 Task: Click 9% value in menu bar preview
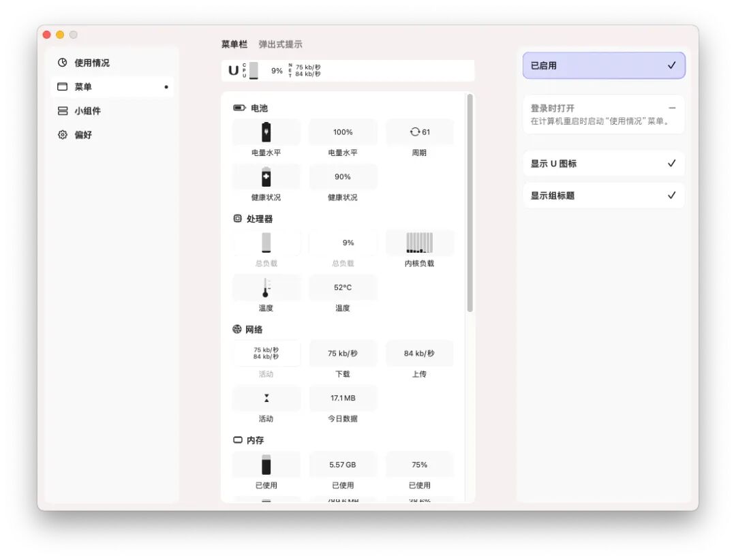click(277, 71)
